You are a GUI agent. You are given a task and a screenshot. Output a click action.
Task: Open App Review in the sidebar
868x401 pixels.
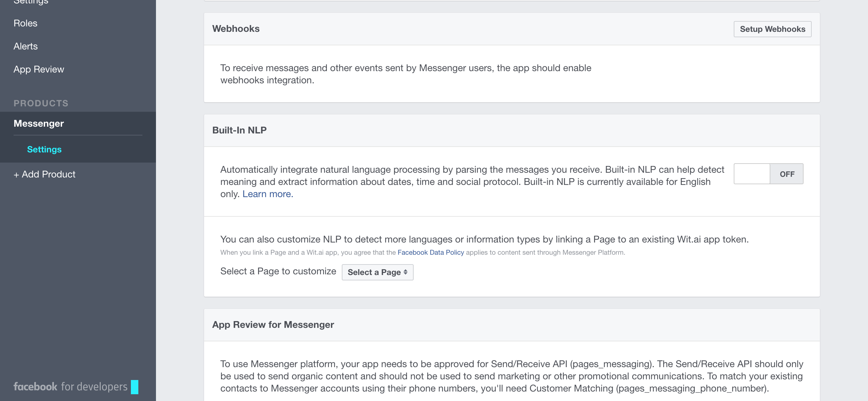(39, 69)
